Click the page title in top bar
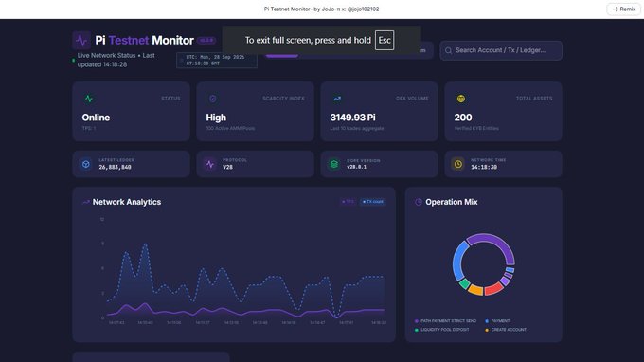 tap(321, 9)
